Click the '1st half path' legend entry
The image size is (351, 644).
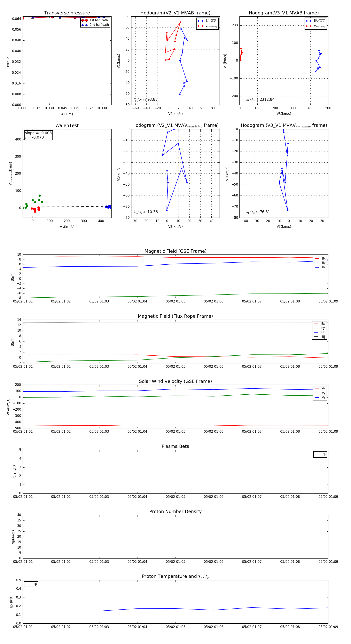(95, 20)
